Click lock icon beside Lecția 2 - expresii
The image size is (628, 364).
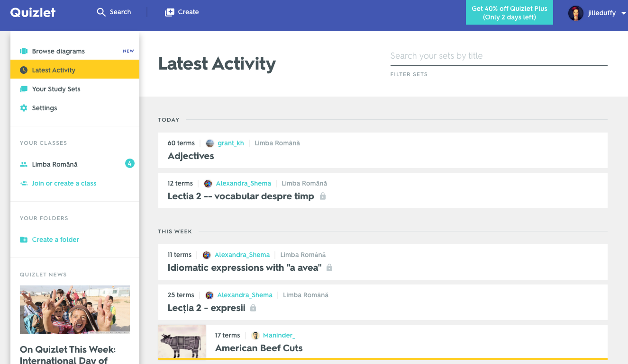[x=253, y=308]
